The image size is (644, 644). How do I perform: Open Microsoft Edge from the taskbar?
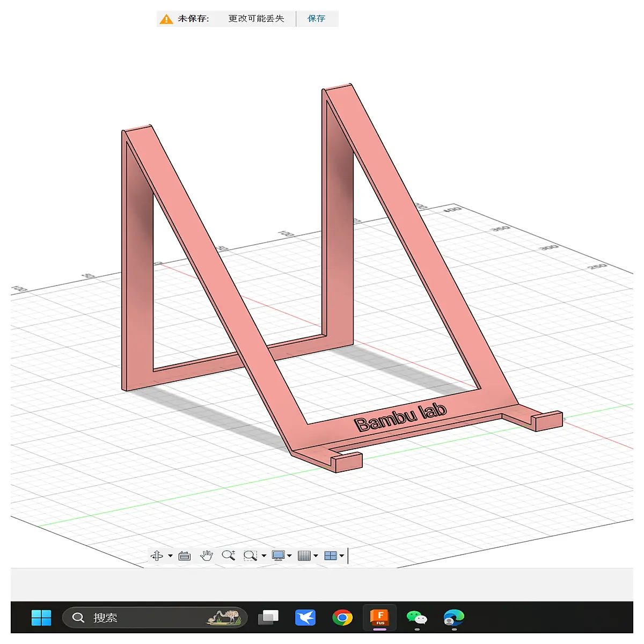(x=454, y=618)
